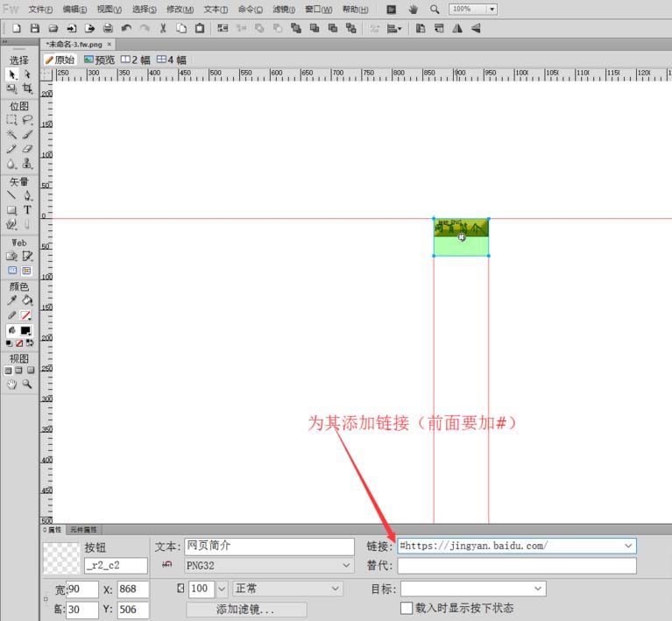This screenshot has width=672, height=621.
Task: Click the Line tool in vector section
Action: (11, 195)
